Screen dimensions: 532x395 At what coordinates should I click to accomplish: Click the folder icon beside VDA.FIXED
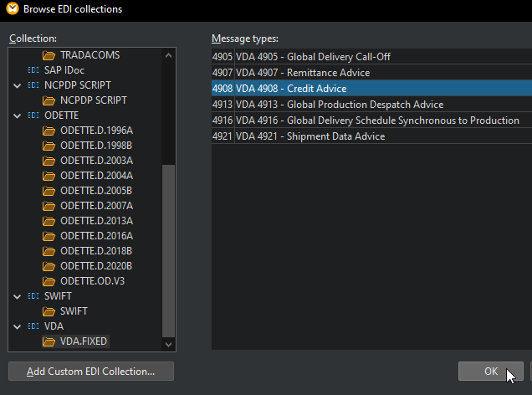pyautogui.click(x=49, y=341)
